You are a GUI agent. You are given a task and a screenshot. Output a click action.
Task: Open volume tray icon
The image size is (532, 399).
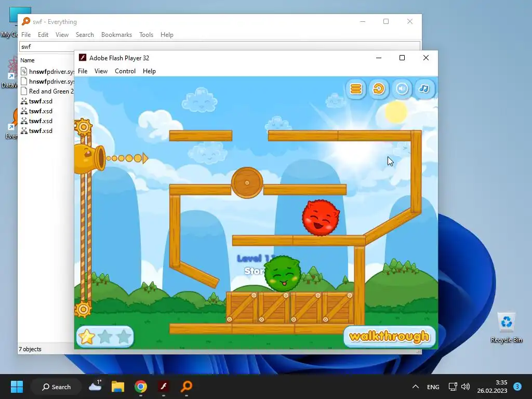point(465,387)
